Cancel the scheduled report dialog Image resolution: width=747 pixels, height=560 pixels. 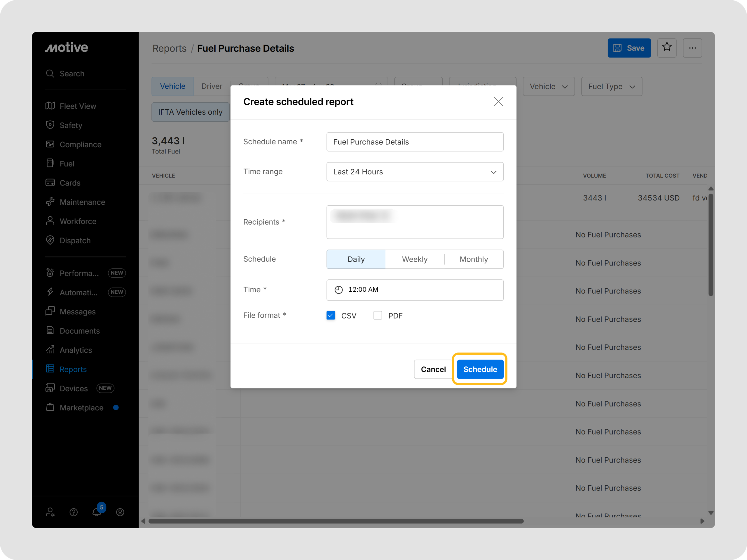pos(433,369)
